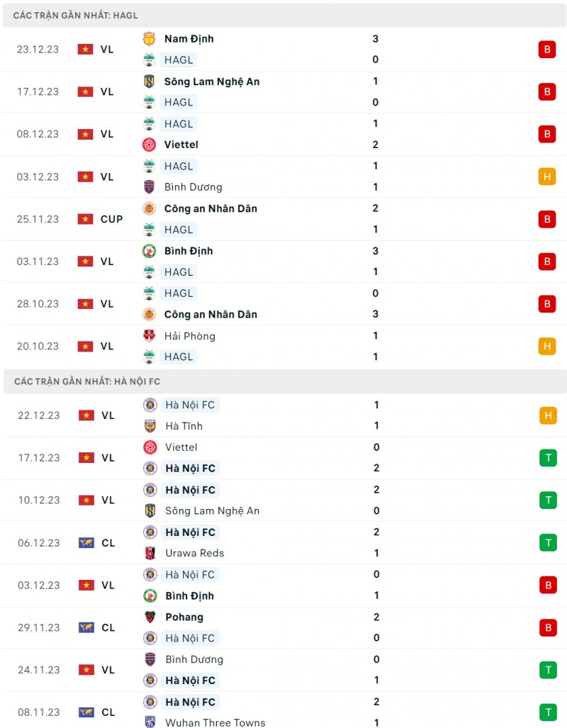The image size is (567, 728).
Task: Select the 'Các trận gần nhất: HAGL' header
Action: click(x=76, y=15)
